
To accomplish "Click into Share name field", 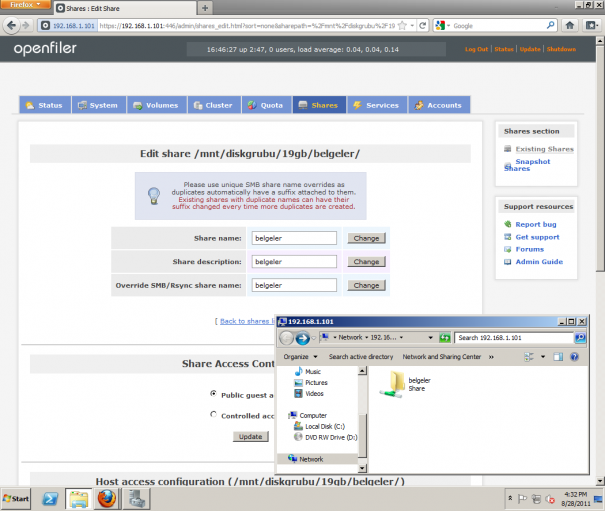I will [294, 238].
